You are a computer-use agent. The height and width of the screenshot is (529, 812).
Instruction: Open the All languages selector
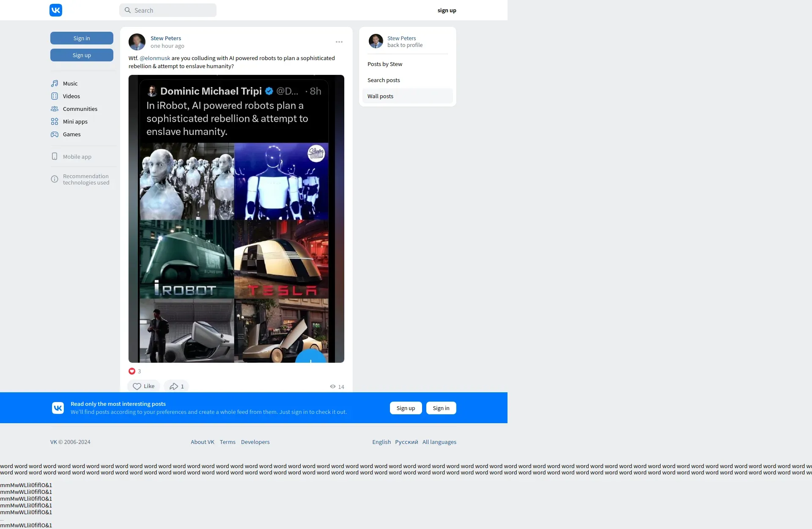coord(439,442)
